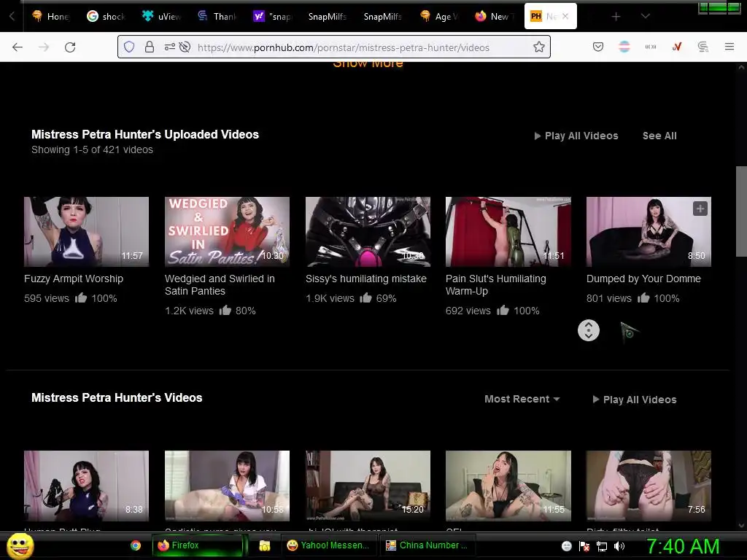
Task: Switch to Firefox in the taskbar
Action: coord(198,545)
